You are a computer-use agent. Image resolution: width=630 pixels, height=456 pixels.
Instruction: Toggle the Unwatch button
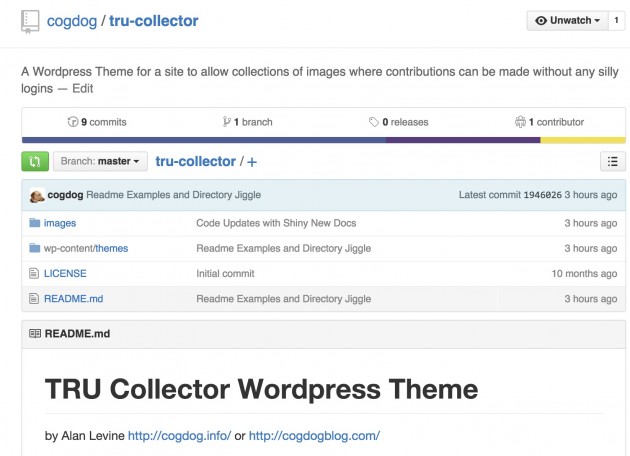(567, 20)
